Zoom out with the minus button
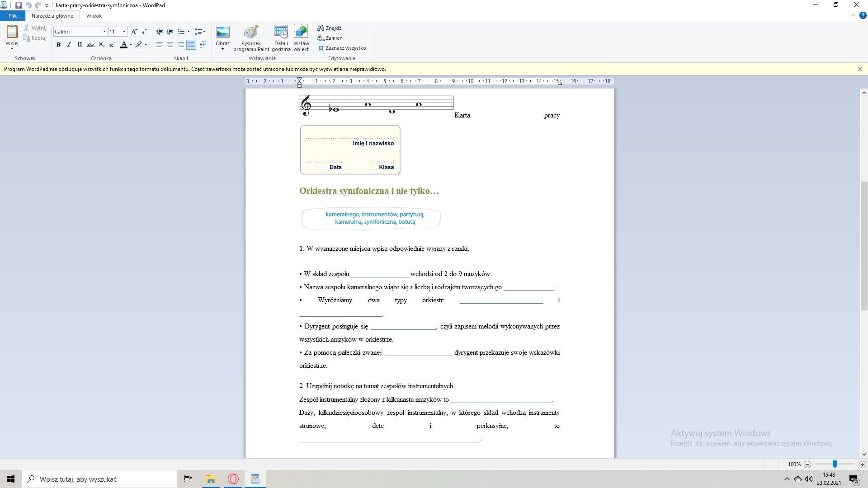 [807, 465]
